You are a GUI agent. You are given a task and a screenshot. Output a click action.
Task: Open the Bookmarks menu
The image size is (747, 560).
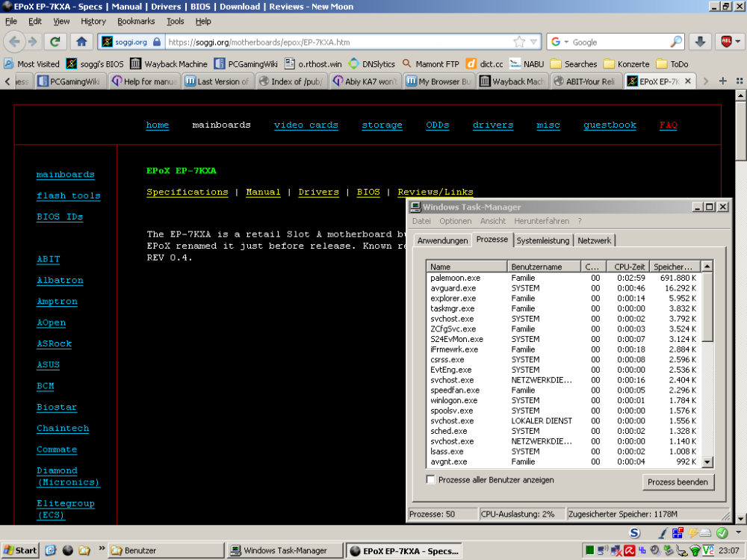pyautogui.click(x=136, y=21)
